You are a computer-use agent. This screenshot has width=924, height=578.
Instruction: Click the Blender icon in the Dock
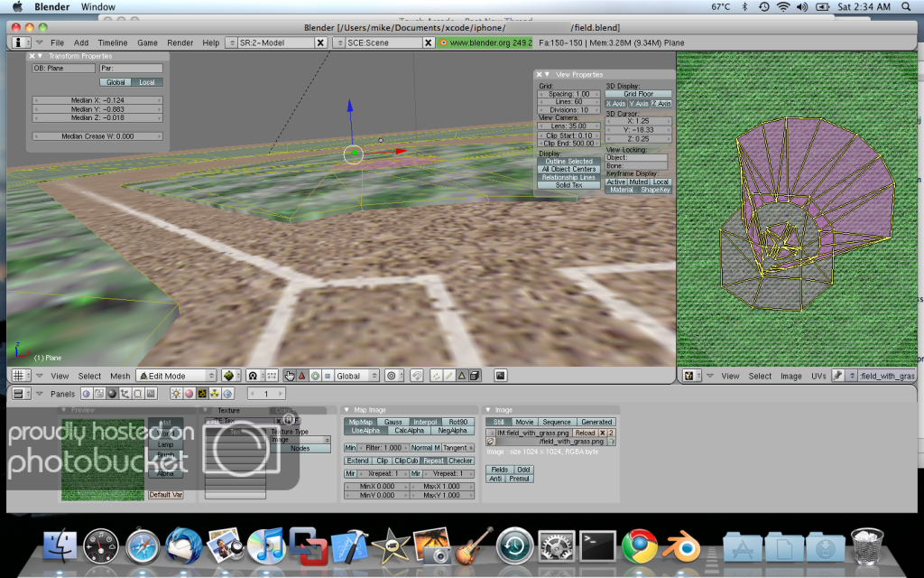click(x=681, y=545)
